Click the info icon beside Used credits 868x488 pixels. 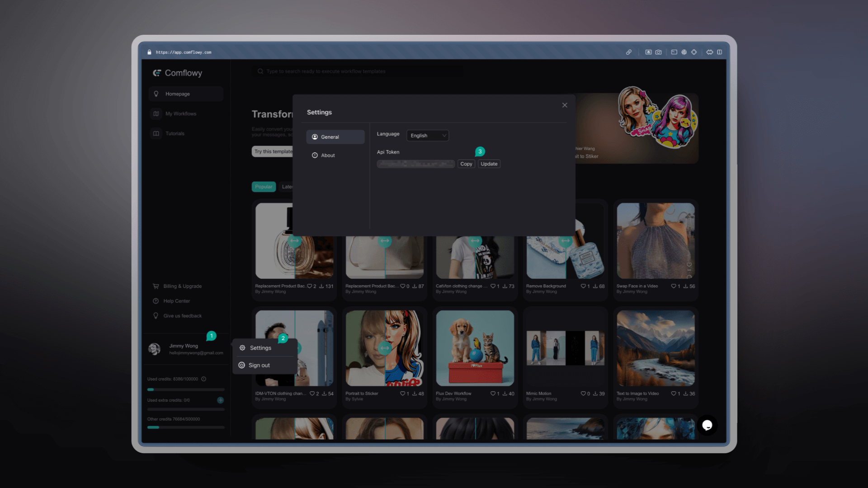pyautogui.click(x=204, y=379)
